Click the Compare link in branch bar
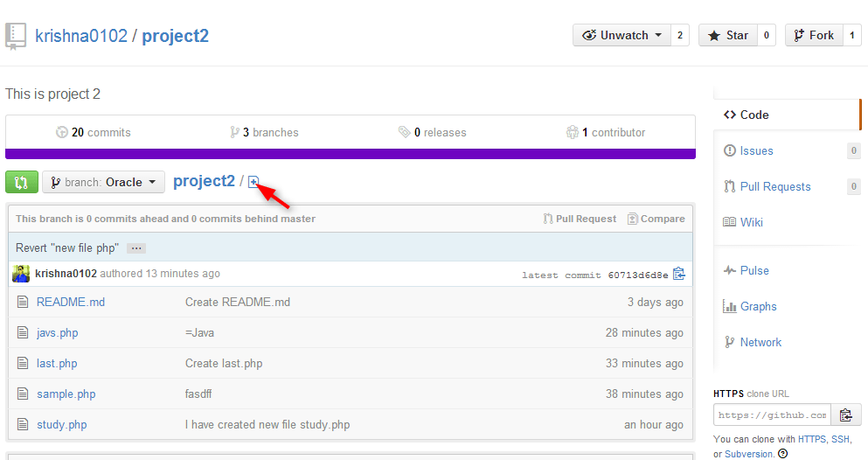This screenshot has height=460, width=868. (x=656, y=219)
